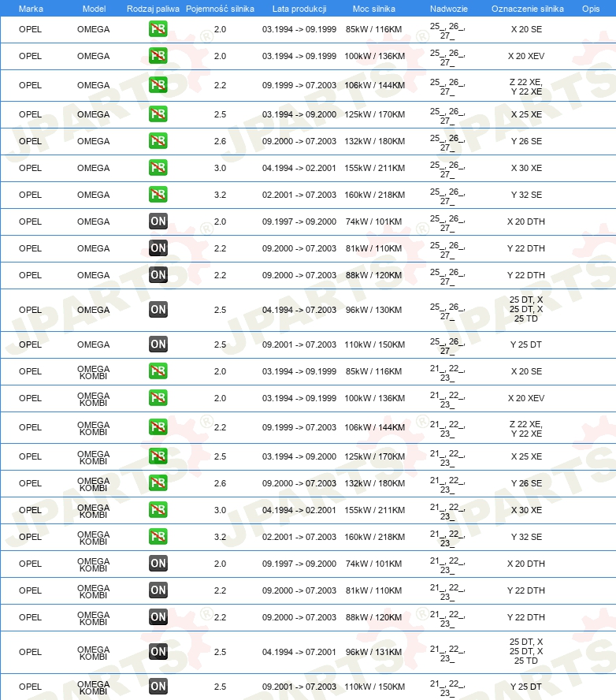Click the 'Lata produkcji' column header
The width and height of the screenshot is (616, 700).
pos(299,9)
